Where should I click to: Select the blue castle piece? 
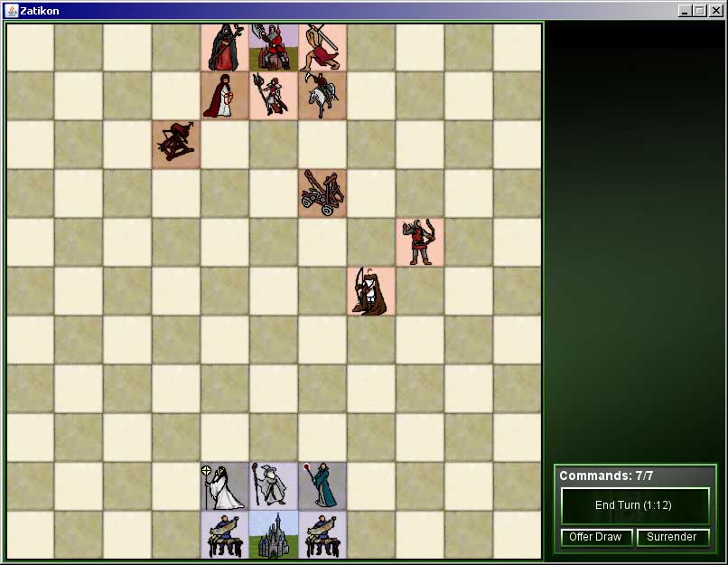click(x=274, y=535)
